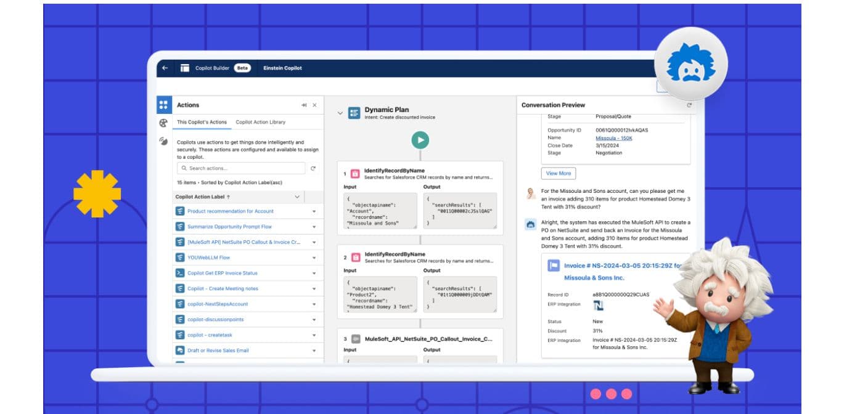Close the Actions panel

[314, 105]
